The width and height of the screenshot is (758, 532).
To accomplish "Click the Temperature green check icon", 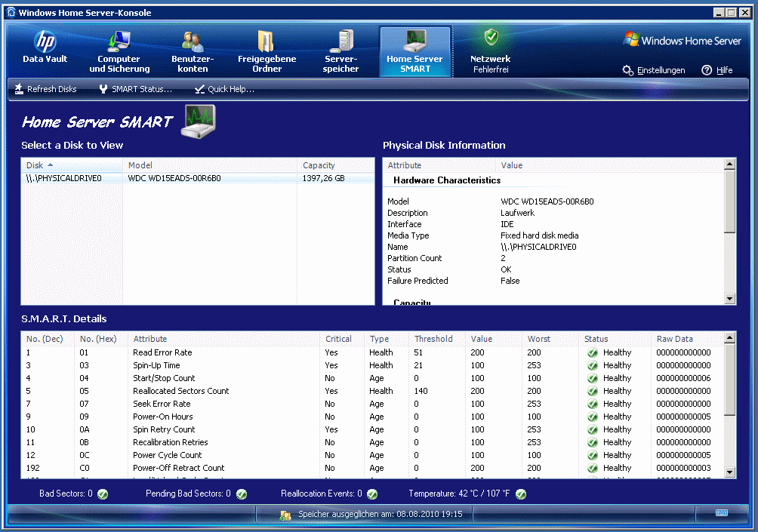I will [521, 494].
